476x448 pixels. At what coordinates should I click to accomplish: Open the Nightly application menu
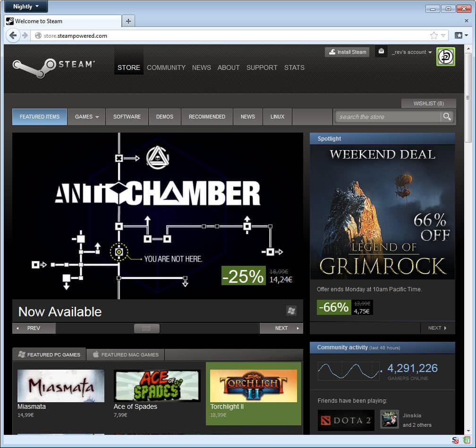pos(25,7)
